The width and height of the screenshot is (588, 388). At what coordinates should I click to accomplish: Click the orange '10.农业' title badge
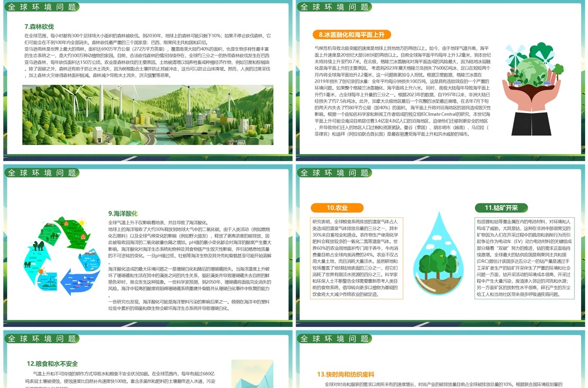tap(337, 208)
